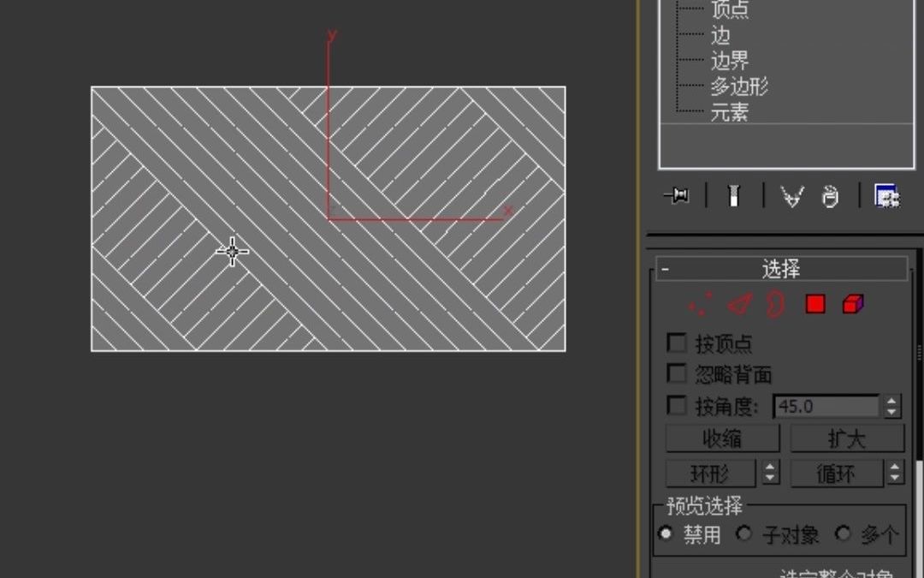Select the Border sub-object icon

(x=773, y=302)
